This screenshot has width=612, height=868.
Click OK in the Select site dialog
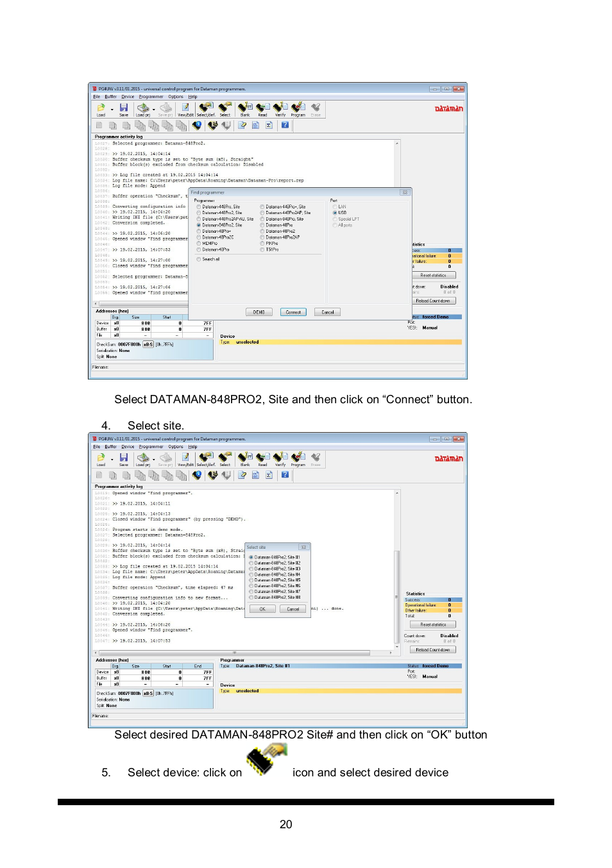[262, 609]
